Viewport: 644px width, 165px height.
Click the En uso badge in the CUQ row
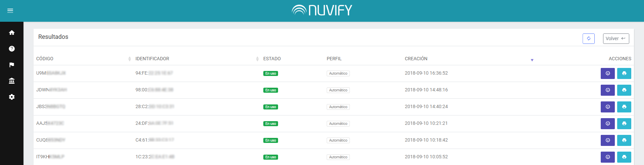coord(271,140)
